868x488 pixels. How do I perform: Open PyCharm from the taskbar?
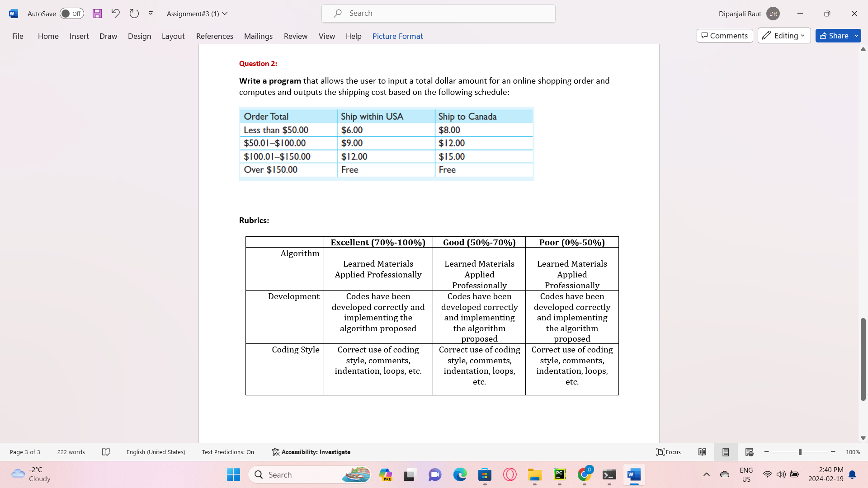coord(560,474)
